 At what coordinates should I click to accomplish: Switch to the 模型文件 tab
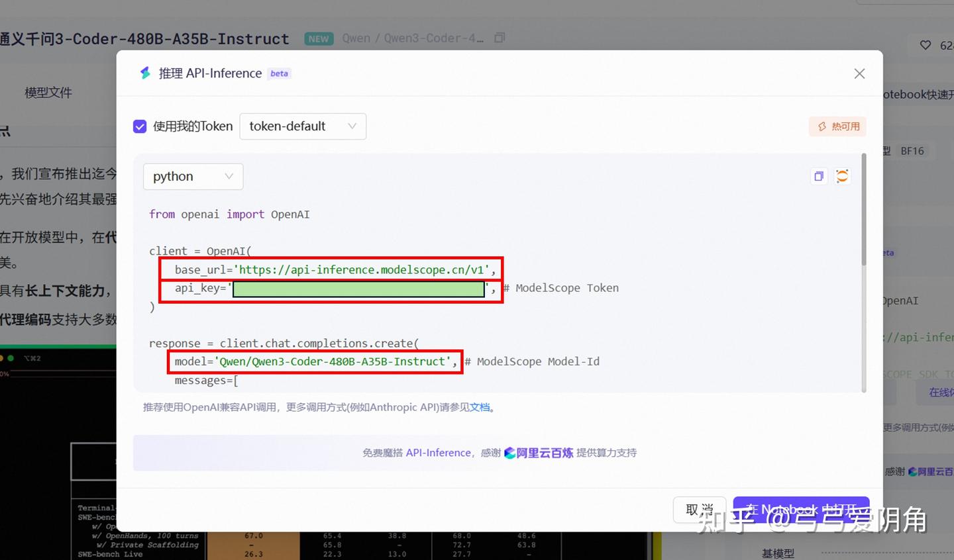(48, 92)
